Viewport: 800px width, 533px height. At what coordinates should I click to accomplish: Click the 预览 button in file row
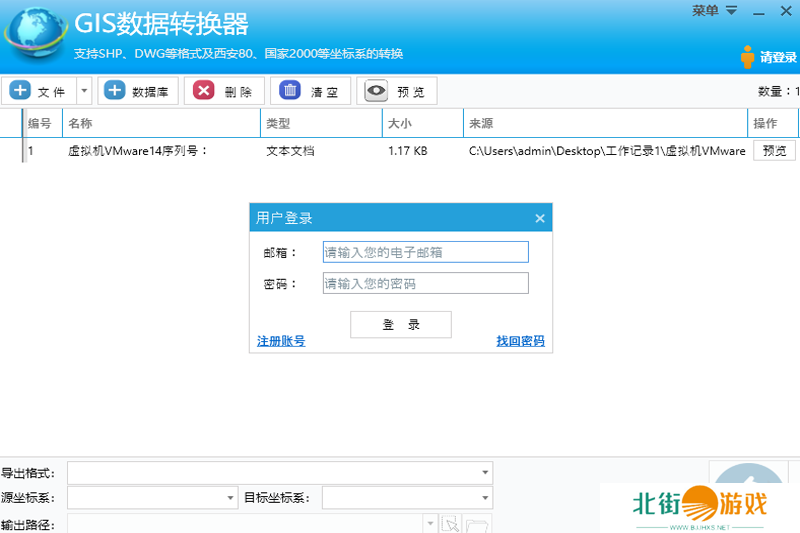tap(774, 151)
